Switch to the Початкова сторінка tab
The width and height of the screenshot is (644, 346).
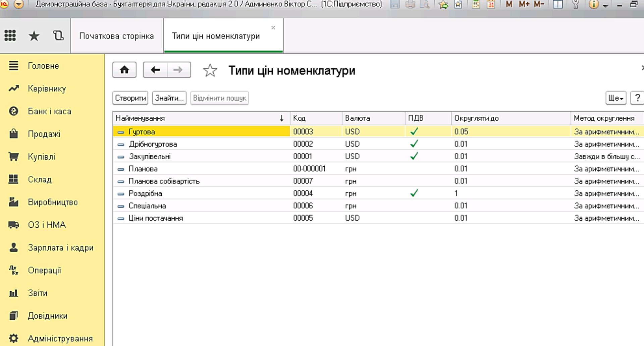pyautogui.click(x=116, y=36)
